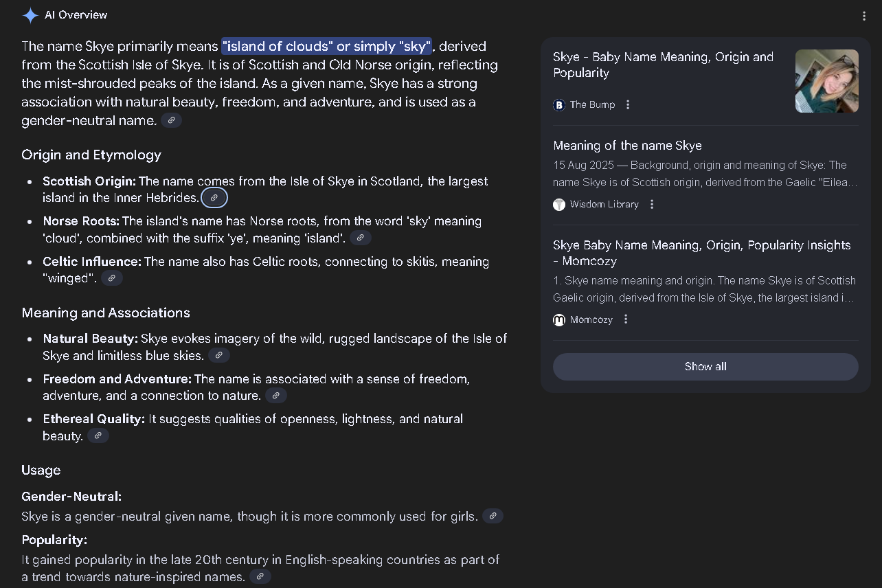Click source link icon after Celtic Influence bullet

click(x=112, y=278)
